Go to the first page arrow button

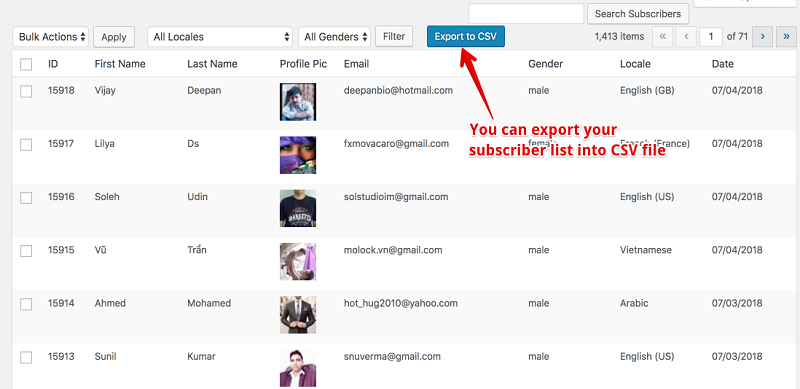662,37
